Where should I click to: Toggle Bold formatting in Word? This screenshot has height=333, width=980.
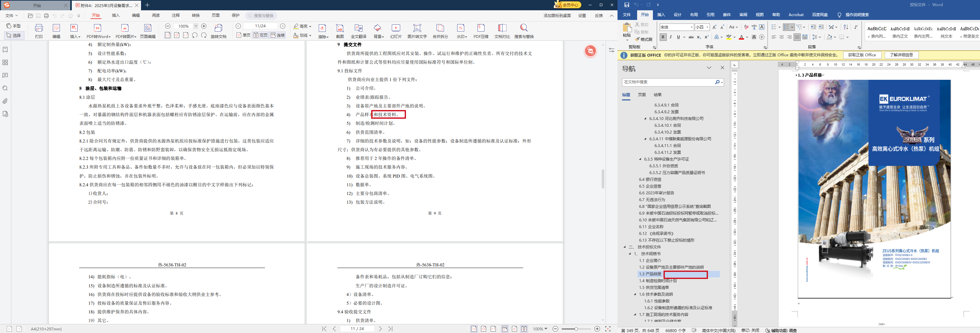pos(663,37)
